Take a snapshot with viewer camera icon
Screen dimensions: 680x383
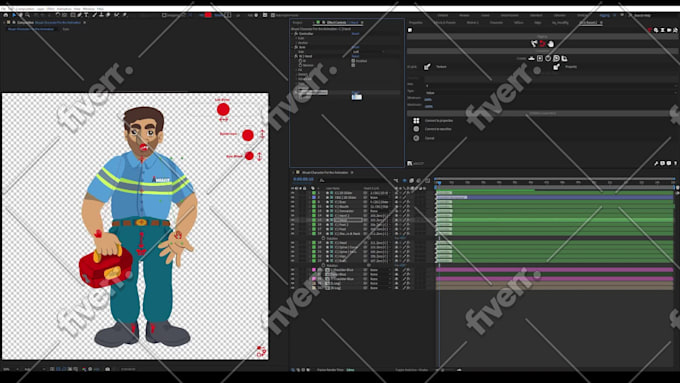pyautogui.click(x=108, y=369)
